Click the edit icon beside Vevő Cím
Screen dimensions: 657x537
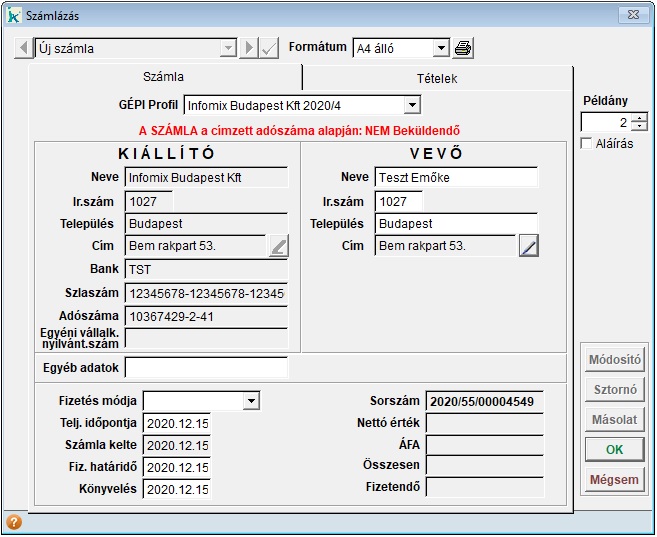point(528,246)
